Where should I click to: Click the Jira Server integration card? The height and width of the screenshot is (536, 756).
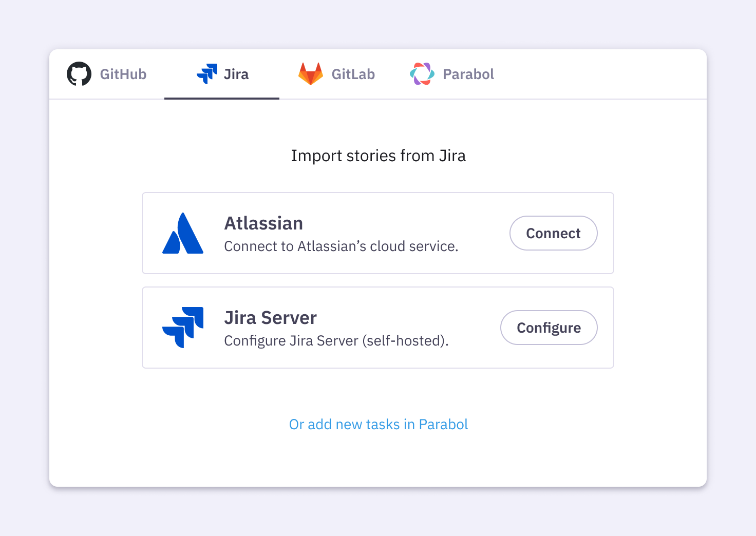tap(378, 327)
